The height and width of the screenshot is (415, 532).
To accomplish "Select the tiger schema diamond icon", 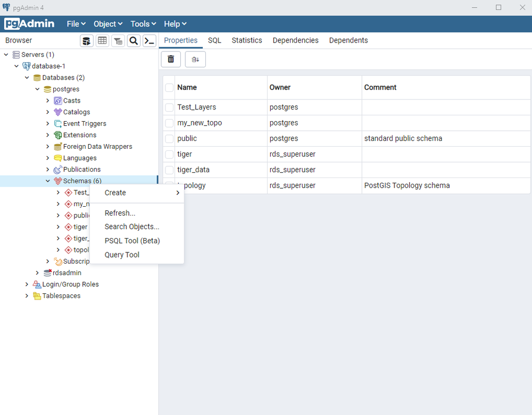I will 69,227.
